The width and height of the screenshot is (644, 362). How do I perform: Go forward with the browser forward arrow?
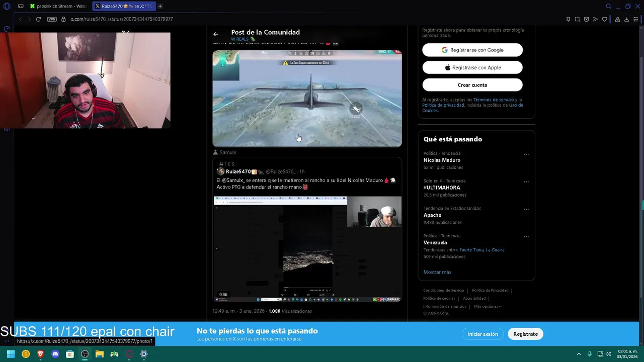click(29, 19)
